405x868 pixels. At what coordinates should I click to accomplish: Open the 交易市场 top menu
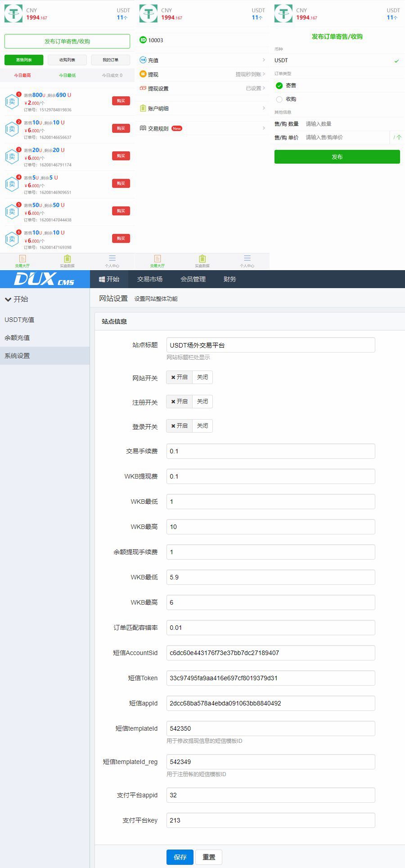(149, 279)
